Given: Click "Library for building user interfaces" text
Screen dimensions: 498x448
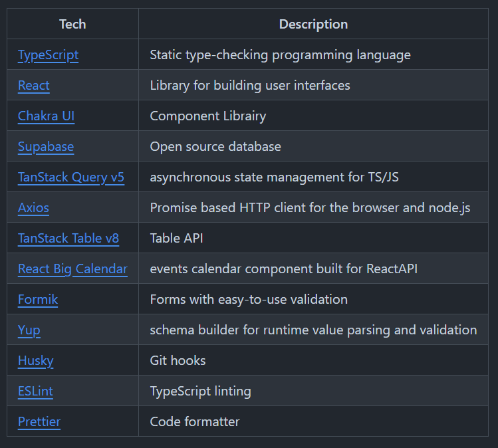Looking at the screenshot, I should pos(250,85).
